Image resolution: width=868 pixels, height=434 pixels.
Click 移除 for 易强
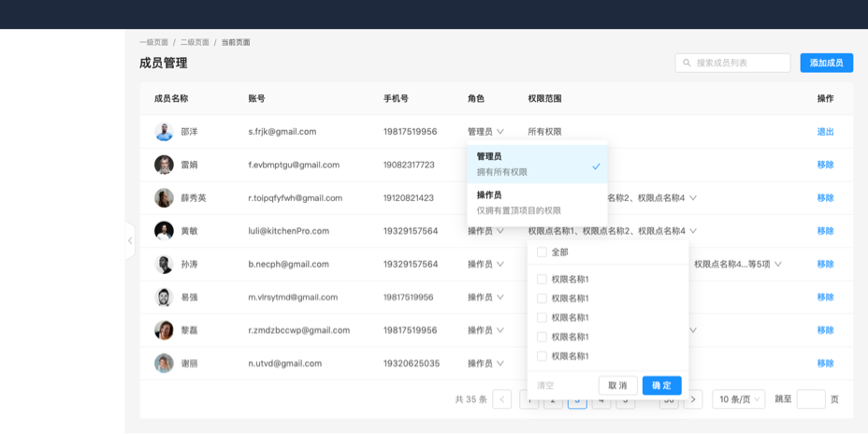pyautogui.click(x=825, y=297)
